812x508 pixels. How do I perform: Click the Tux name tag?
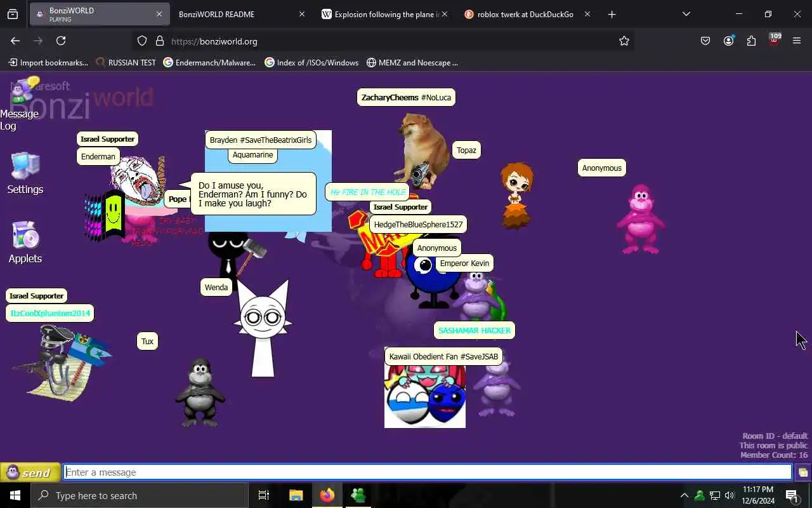click(x=147, y=342)
